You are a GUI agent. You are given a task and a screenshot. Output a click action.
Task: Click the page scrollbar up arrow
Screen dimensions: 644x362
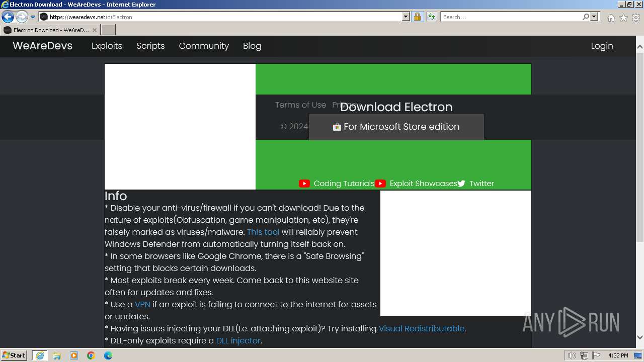tap(640, 47)
